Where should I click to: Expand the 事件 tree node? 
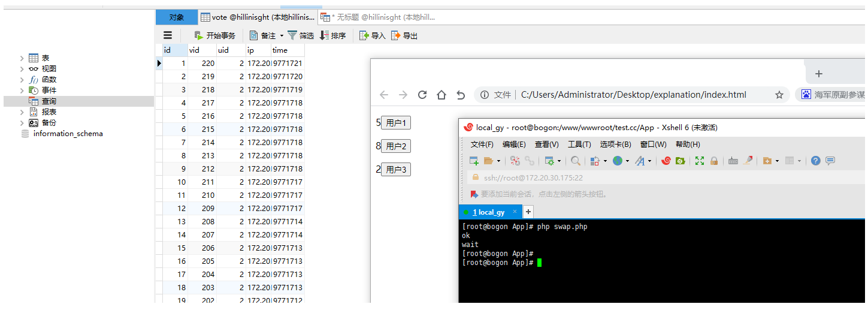(22, 91)
